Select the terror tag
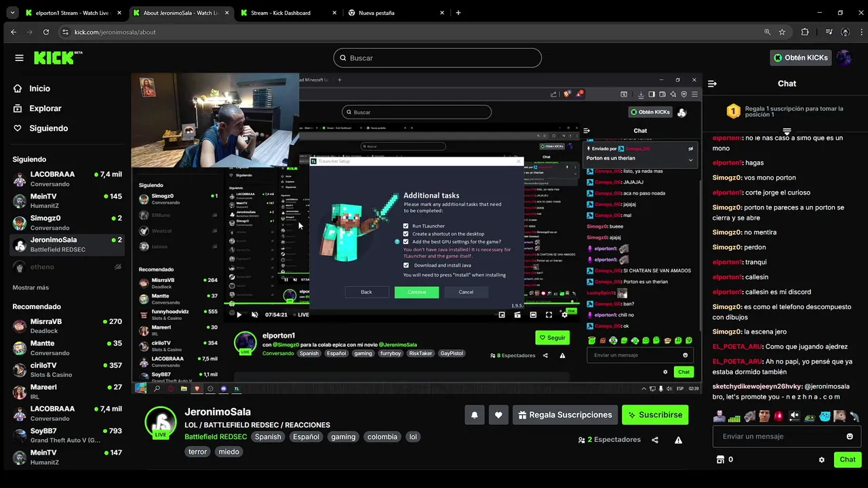Viewport: 868px width, 488px height. coord(198,452)
